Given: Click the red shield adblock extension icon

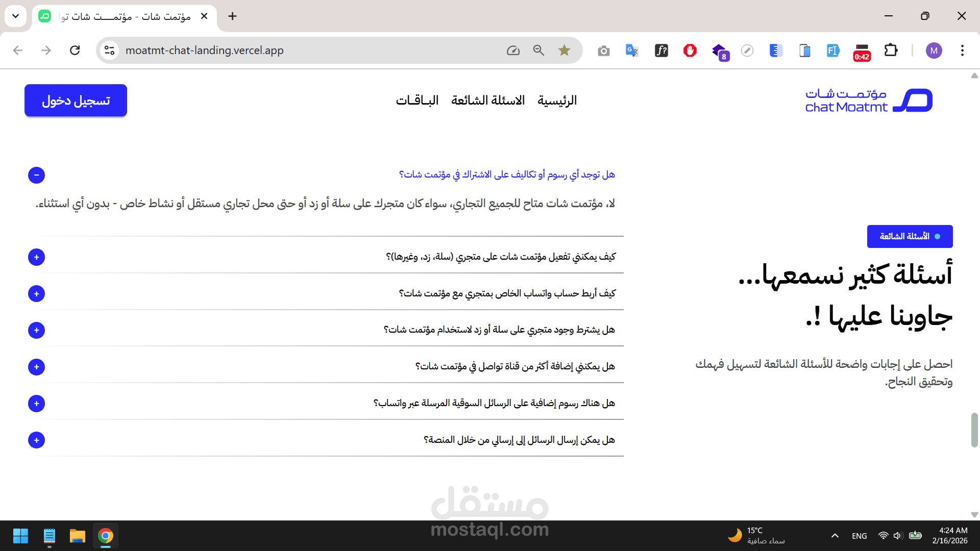Looking at the screenshot, I should click(690, 50).
